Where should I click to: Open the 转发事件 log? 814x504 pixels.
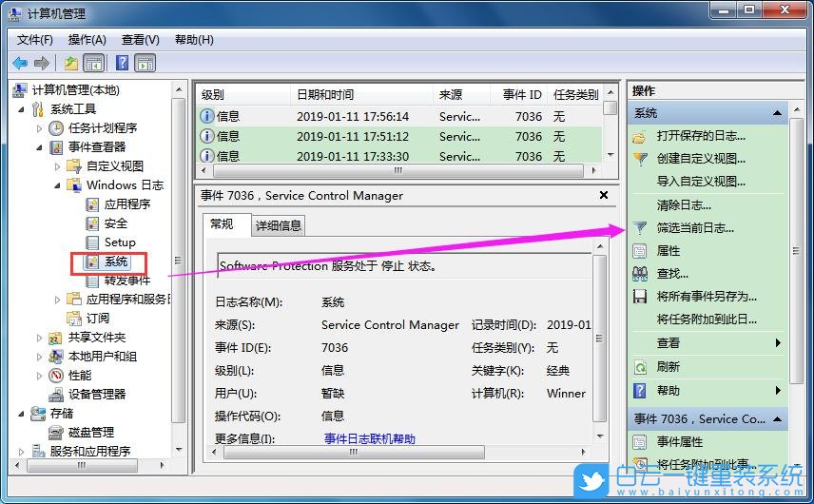[x=127, y=281]
